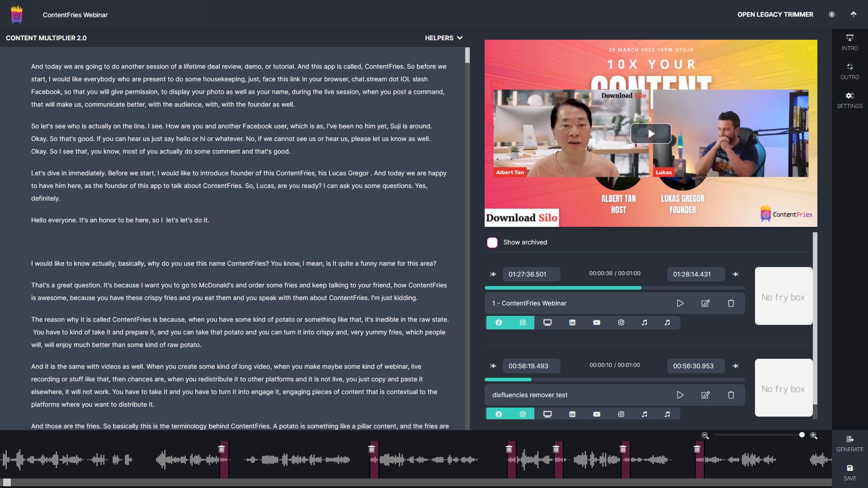Toggle YouTube platform for 'disfluencies remover test'
This screenshot has height=488, width=868.
pos(597,413)
